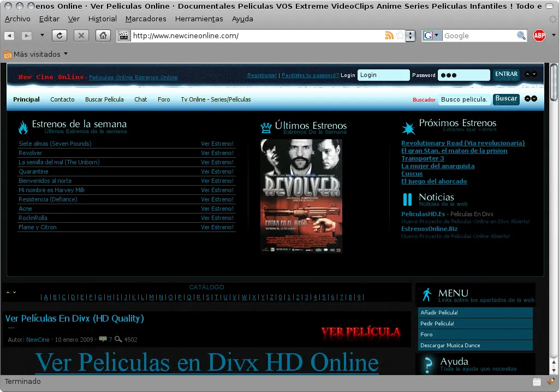Open the search engine selector dropdown
This screenshot has height=392, width=559.
pyautogui.click(x=432, y=35)
